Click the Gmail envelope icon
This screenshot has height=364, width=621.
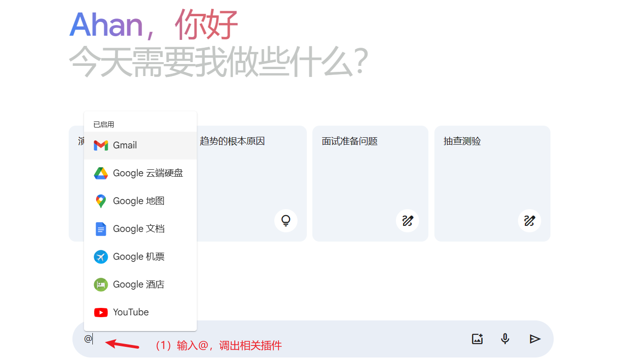(x=101, y=146)
